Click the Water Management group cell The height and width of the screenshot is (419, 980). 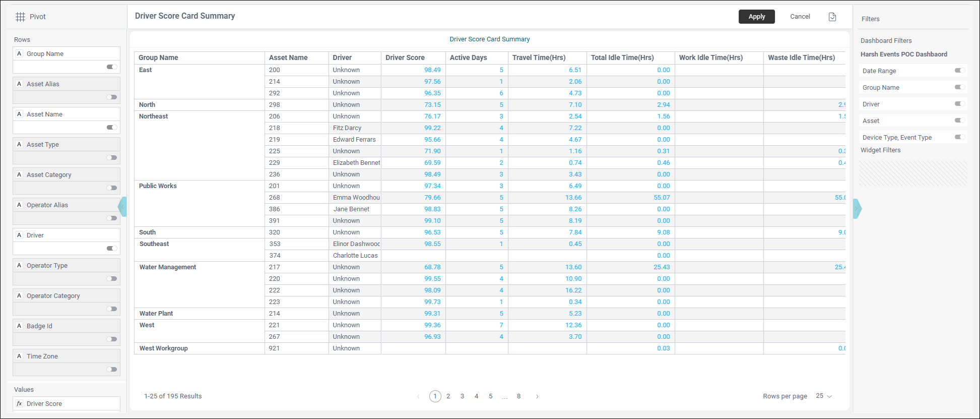pyautogui.click(x=200, y=284)
